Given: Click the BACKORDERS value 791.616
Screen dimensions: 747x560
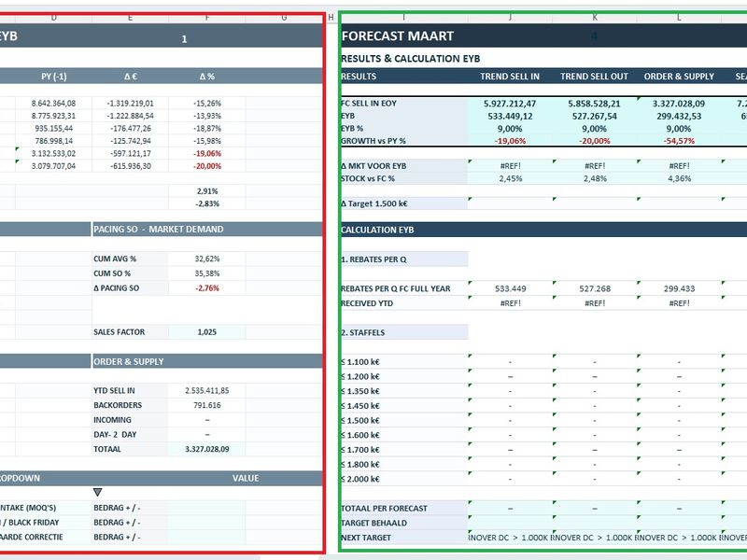Looking at the screenshot, I should [x=207, y=405].
